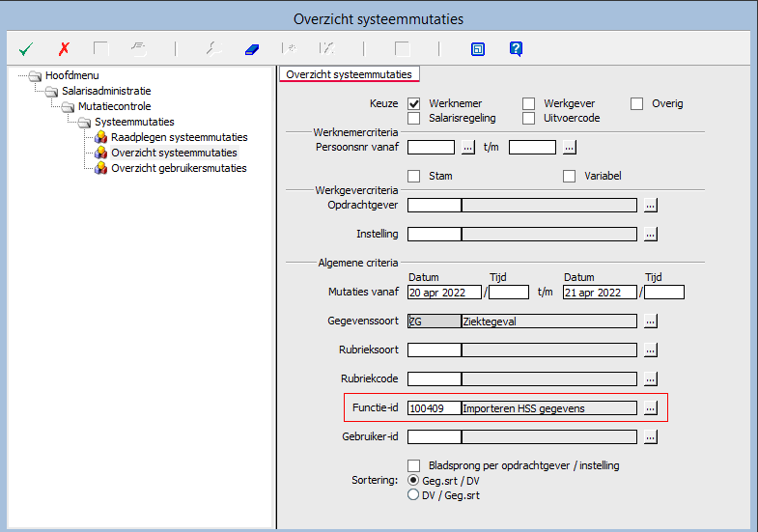
Task: Click the red X cancel icon
Action: [x=64, y=48]
